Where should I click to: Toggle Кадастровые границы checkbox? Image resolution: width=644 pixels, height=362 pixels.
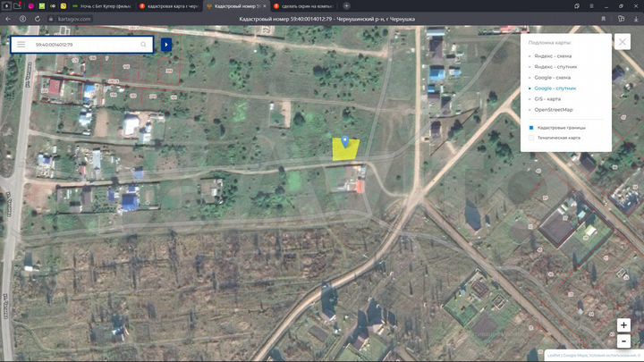coord(531,128)
